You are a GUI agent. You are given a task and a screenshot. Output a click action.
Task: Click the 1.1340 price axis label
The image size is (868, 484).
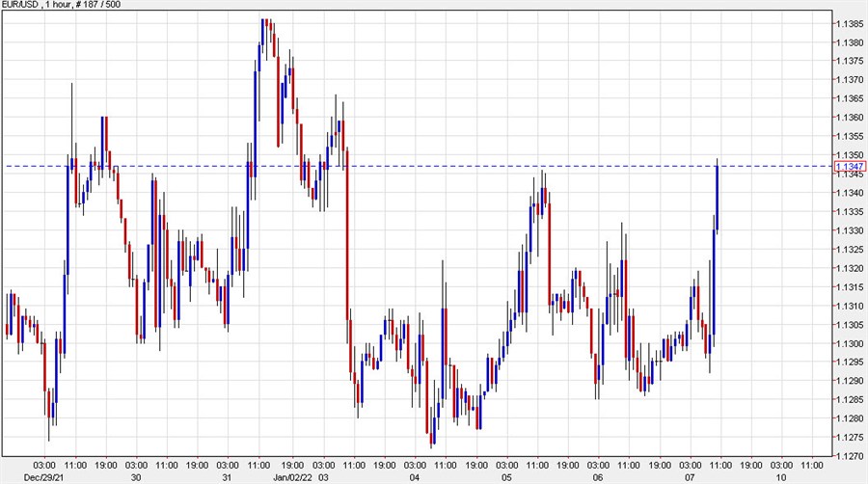pos(850,193)
